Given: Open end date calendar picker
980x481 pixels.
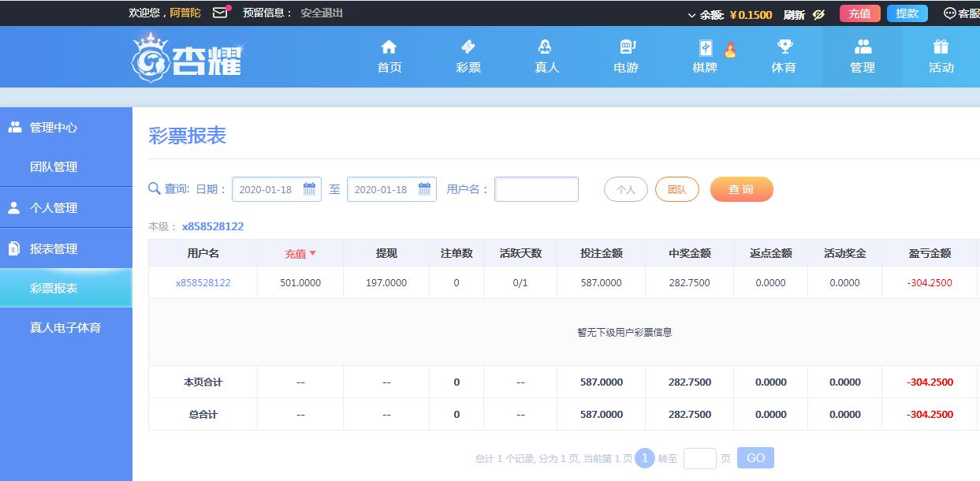Looking at the screenshot, I should [x=424, y=189].
